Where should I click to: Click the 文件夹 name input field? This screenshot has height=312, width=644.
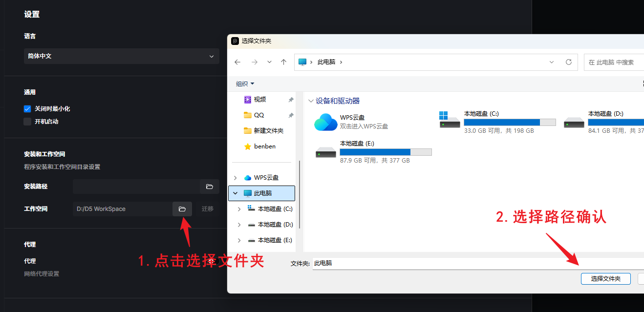[476, 263]
